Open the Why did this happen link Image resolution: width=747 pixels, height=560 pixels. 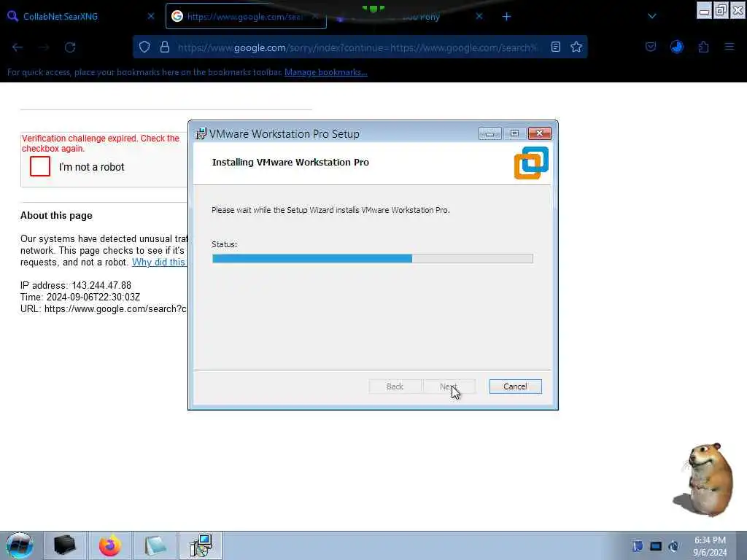[x=158, y=262]
